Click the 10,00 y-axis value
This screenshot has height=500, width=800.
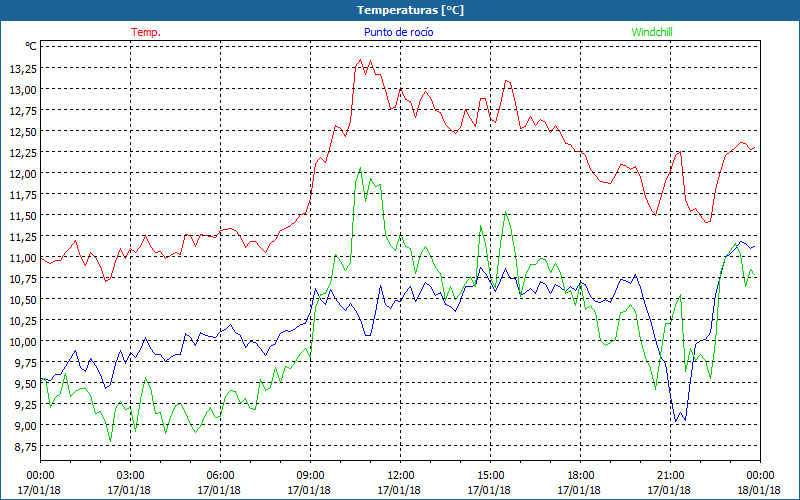tap(23, 341)
